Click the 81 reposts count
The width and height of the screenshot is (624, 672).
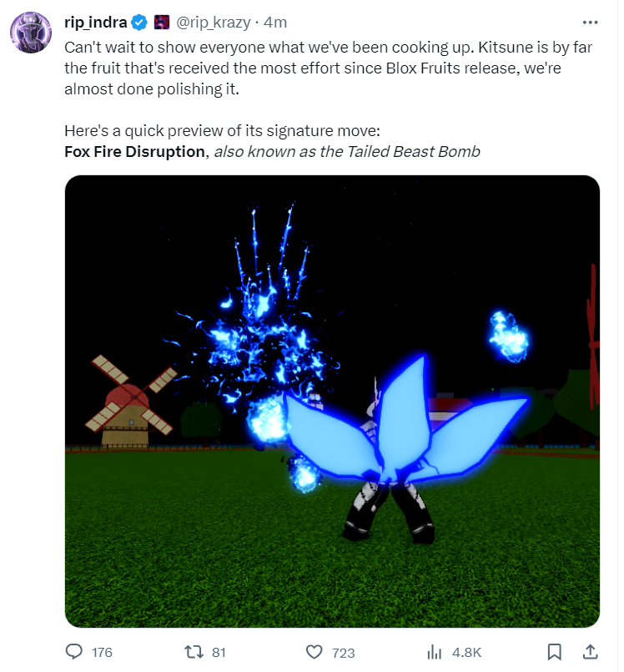tap(219, 652)
